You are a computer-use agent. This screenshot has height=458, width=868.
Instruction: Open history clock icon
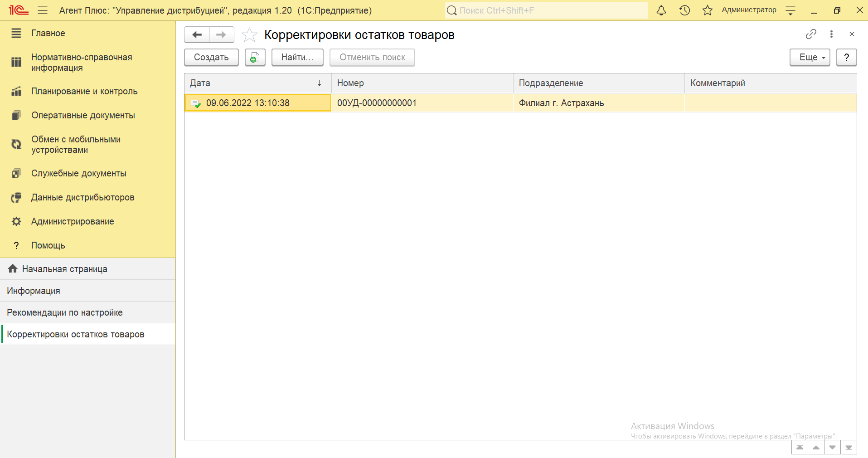tap(684, 10)
